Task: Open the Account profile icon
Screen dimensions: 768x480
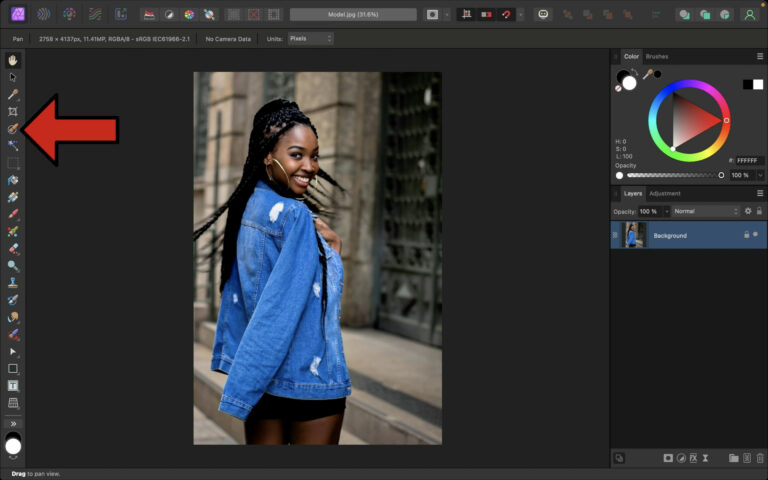Action: [x=749, y=15]
